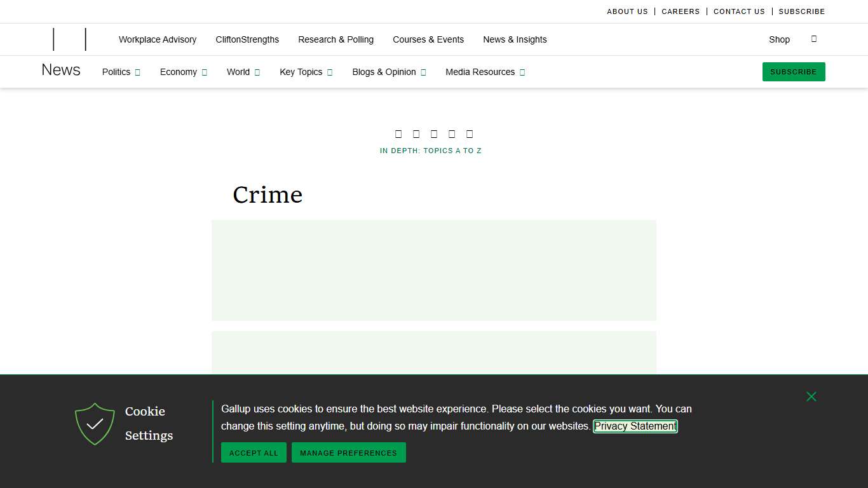Open the Privacy Statement link
The image size is (868, 488).
point(635,426)
